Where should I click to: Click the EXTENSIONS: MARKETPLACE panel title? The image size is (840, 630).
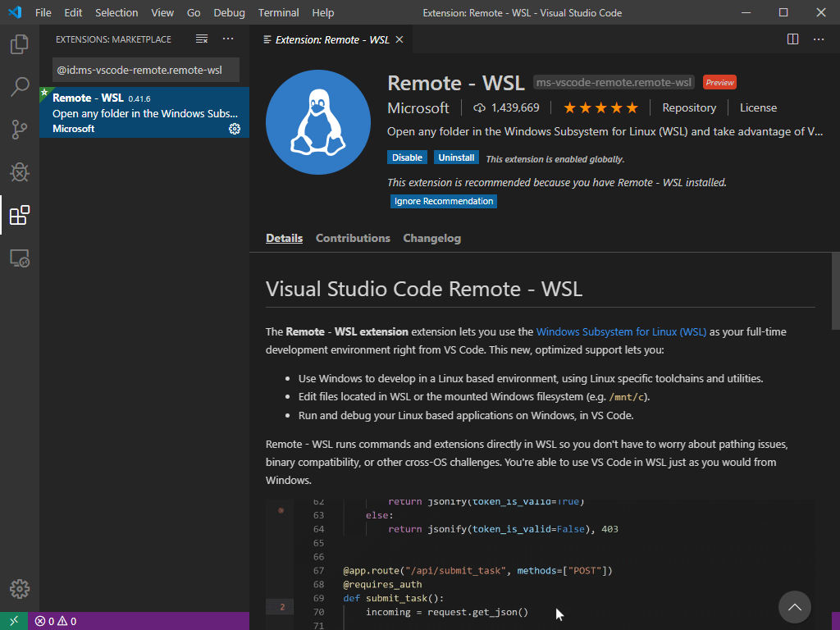point(113,39)
